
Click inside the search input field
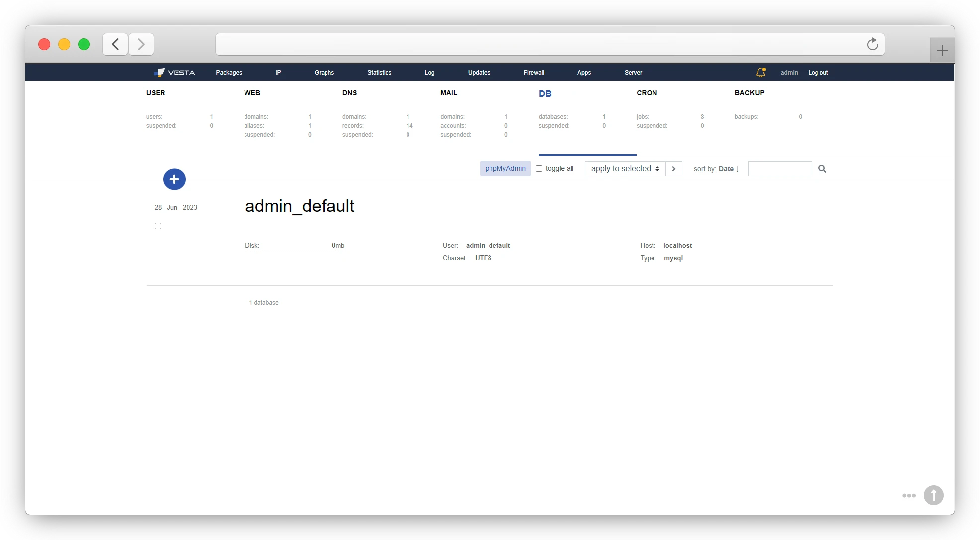pyautogui.click(x=779, y=169)
